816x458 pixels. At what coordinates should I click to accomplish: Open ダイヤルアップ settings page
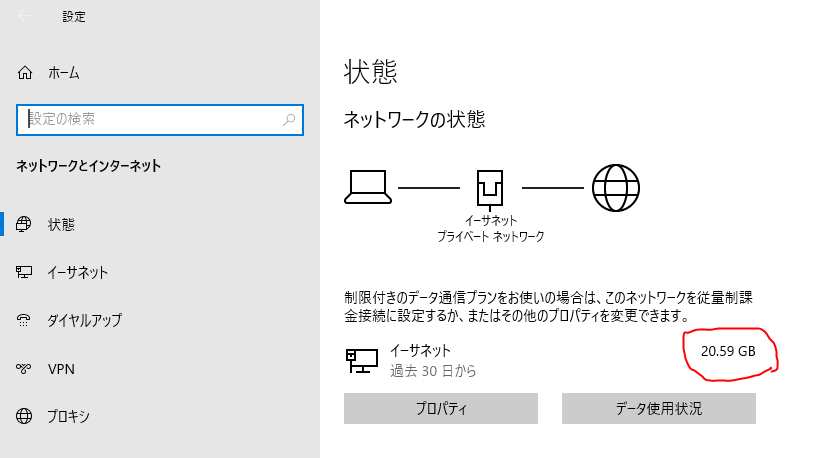click(84, 320)
